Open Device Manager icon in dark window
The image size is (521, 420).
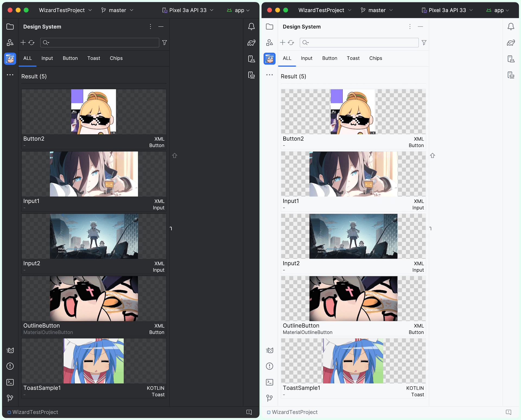coord(252,59)
